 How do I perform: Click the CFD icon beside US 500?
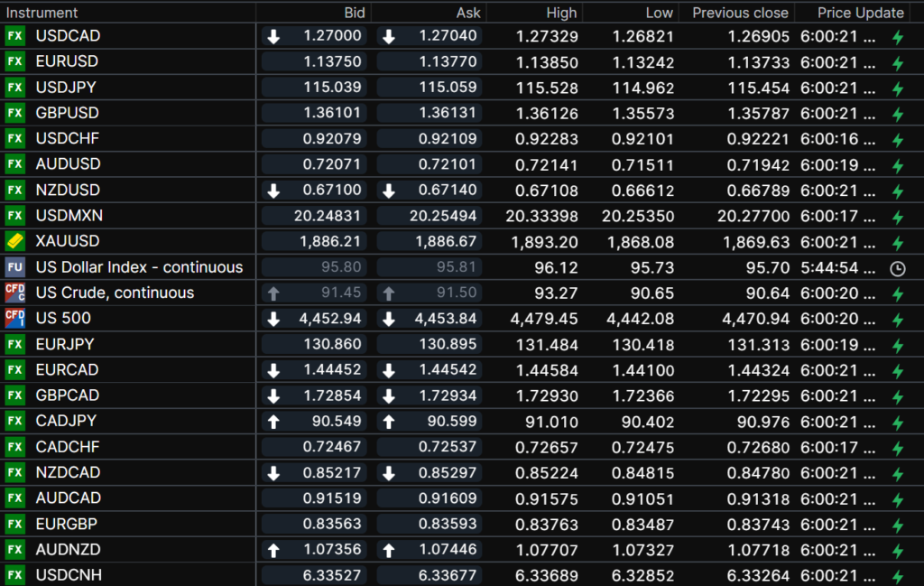14,318
